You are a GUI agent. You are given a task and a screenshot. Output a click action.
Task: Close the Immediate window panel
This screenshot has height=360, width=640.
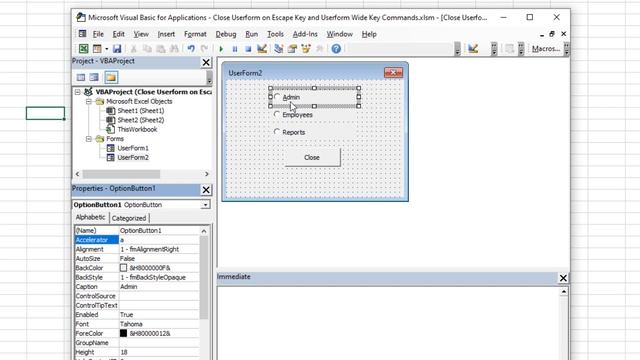[563, 278]
